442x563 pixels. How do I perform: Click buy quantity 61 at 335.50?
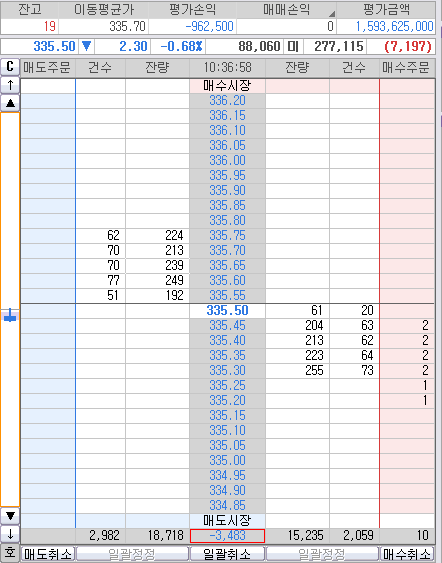(317, 311)
